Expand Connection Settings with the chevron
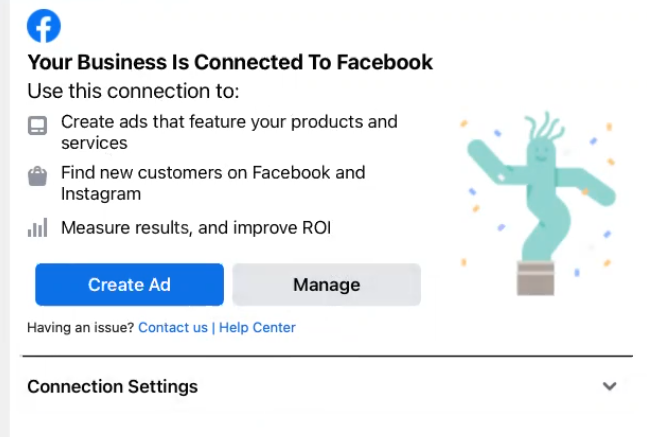The height and width of the screenshot is (437, 647). coord(609,386)
